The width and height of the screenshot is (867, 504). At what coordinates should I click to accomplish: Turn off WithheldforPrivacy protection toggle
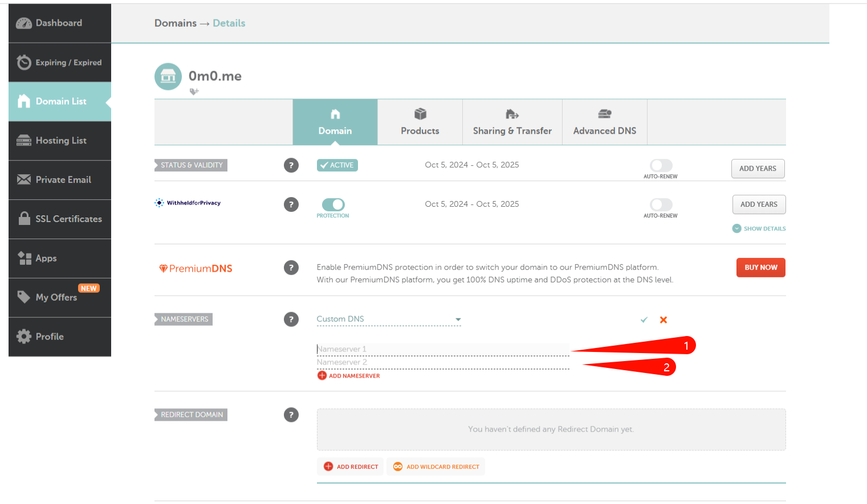click(x=333, y=204)
